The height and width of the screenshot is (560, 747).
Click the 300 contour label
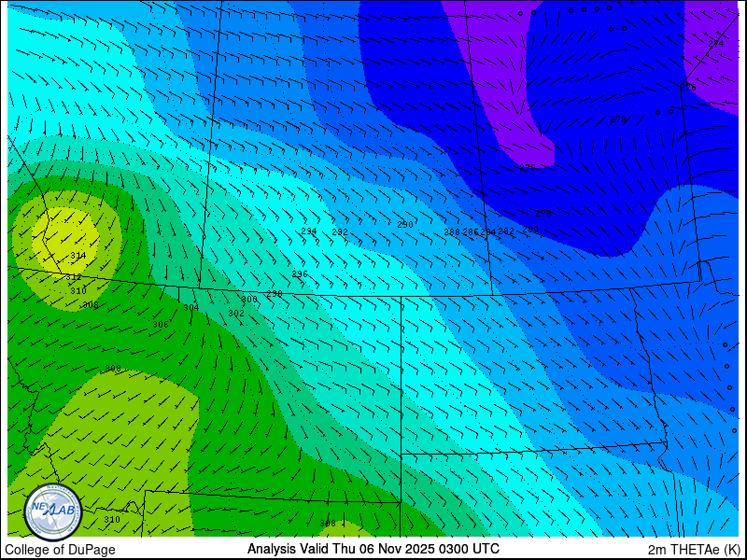[x=249, y=300]
